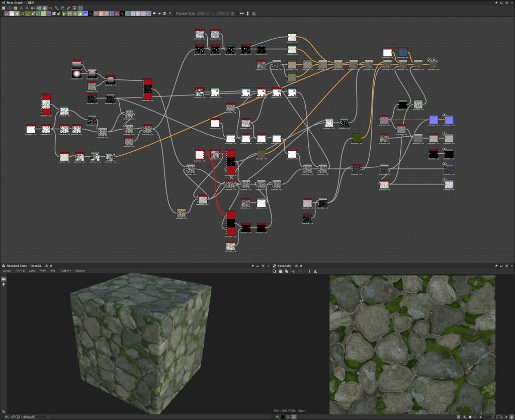Screen dimensions: 515x420
Task: Select the black background swatch in 2D view
Action: pos(283,417)
